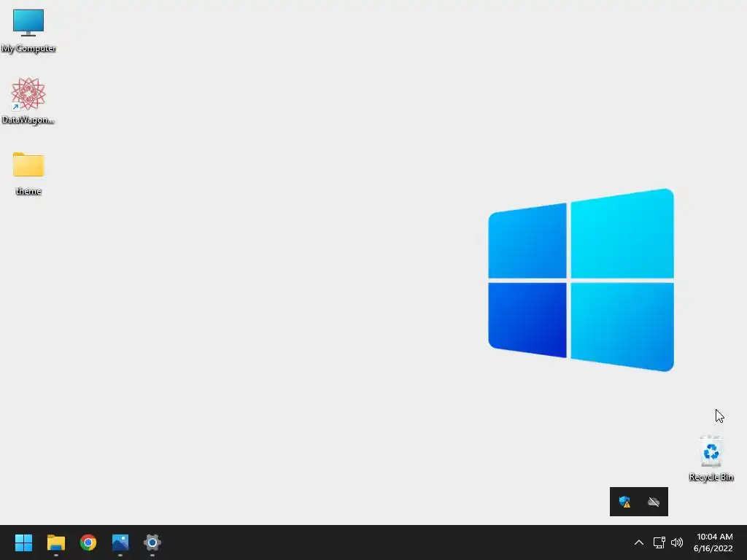
Task: Click the volume speaker tray icon
Action: coord(676,542)
